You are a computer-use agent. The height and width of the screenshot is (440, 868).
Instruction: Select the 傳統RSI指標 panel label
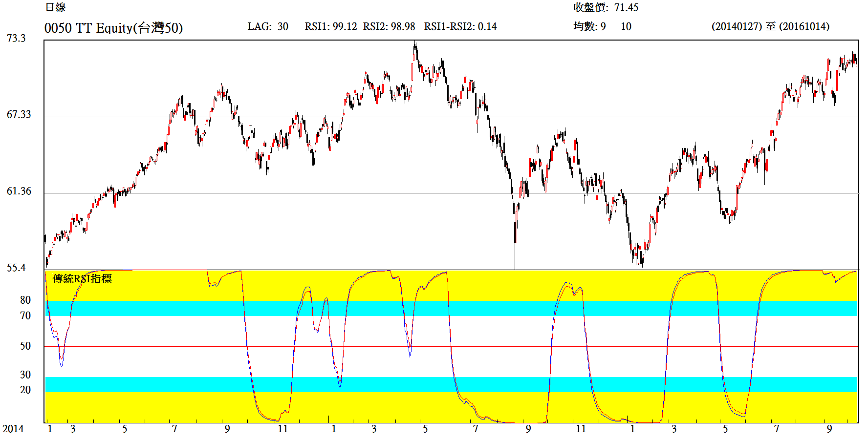point(82,279)
